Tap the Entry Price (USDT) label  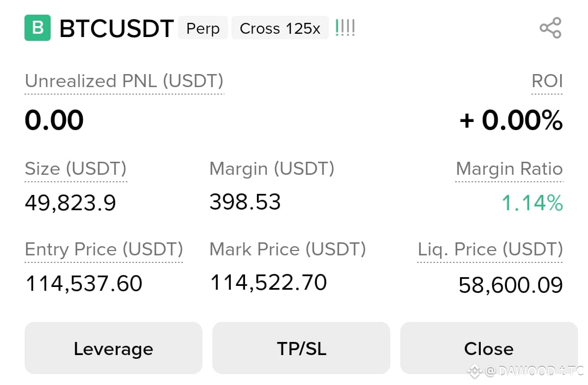[x=104, y=249]
